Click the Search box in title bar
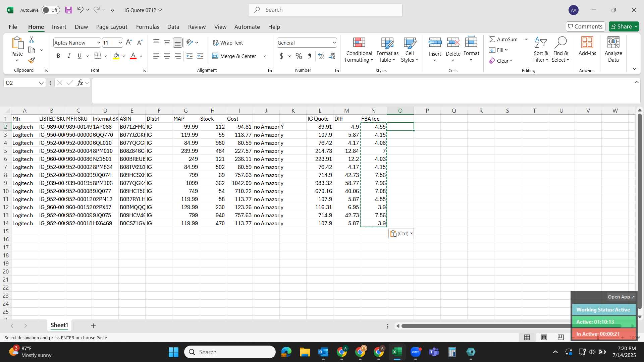Screen dimensions: 644x362 (325, 10)
